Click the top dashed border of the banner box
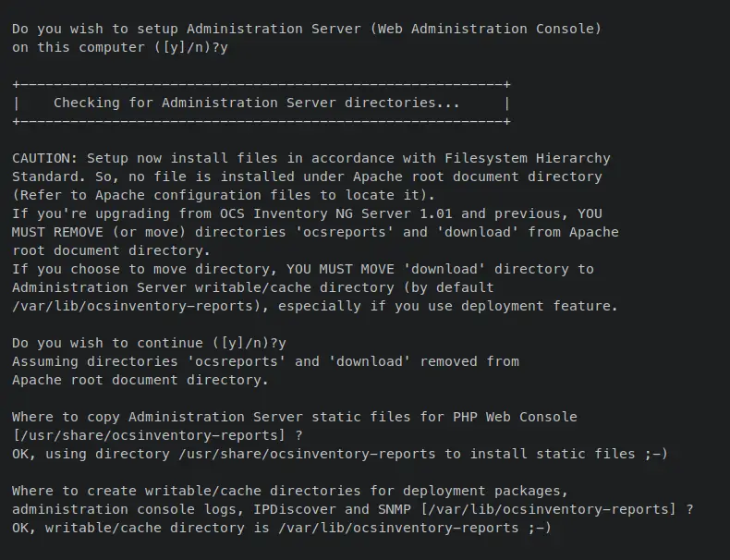 262,85
